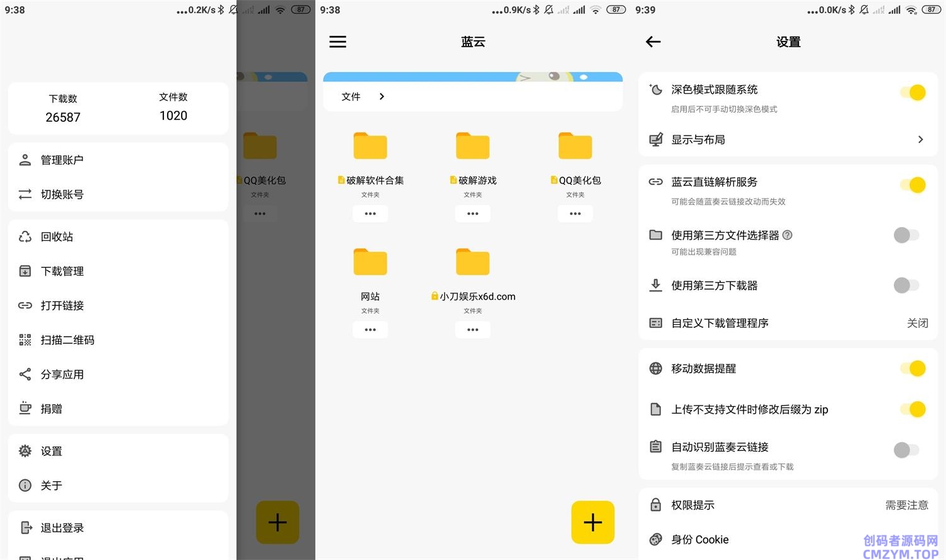Click the breadcrumb arrow next to 文件
Viewport: 946px width, 560px height.
[x=382, y=96]
